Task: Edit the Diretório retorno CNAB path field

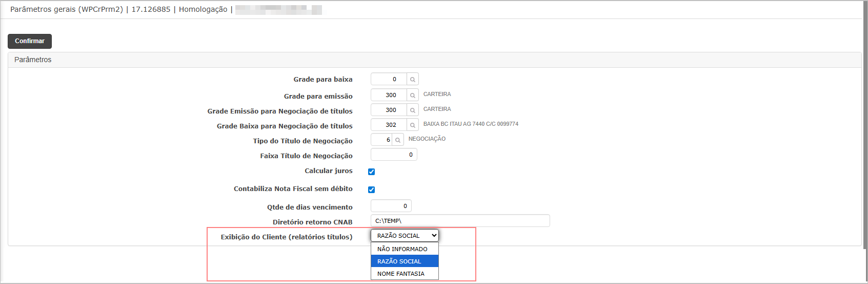Action: (x=460, y=221)
